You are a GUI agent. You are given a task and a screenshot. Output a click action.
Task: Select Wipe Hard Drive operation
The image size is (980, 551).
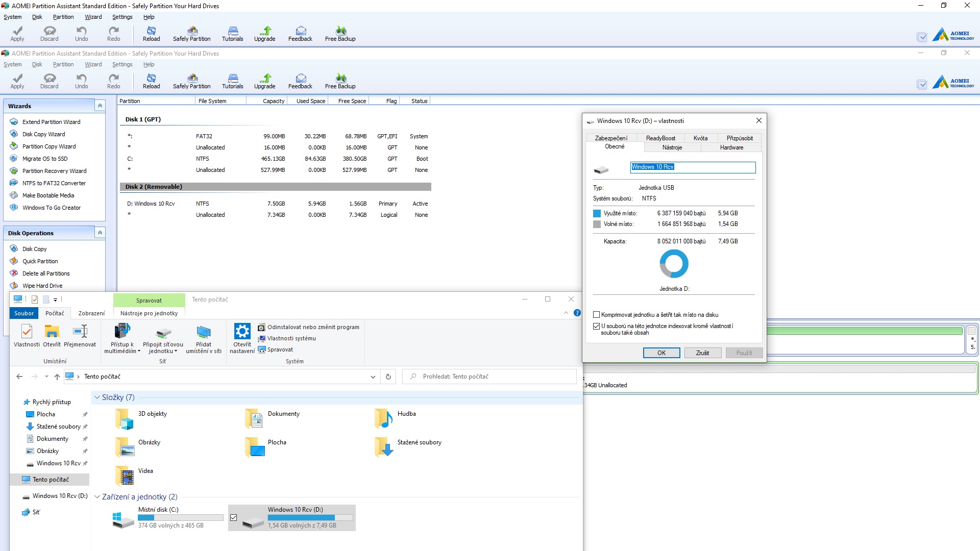click(x=42, y=286)
